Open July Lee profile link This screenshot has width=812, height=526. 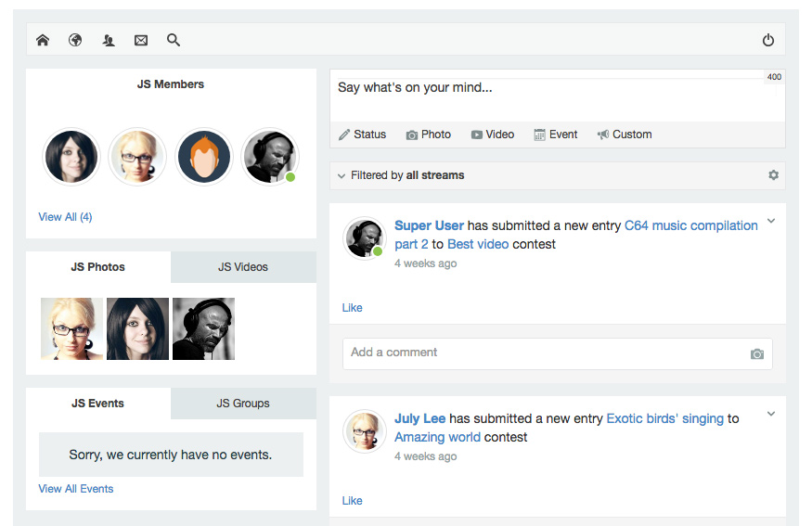(420, 418)
